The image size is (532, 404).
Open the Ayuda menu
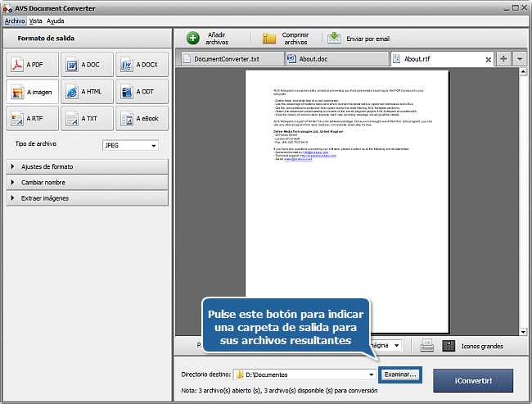coord(56,21)
